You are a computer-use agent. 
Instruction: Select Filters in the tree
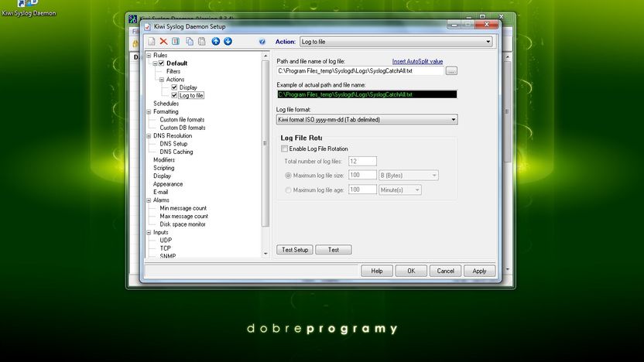point(173,71)
